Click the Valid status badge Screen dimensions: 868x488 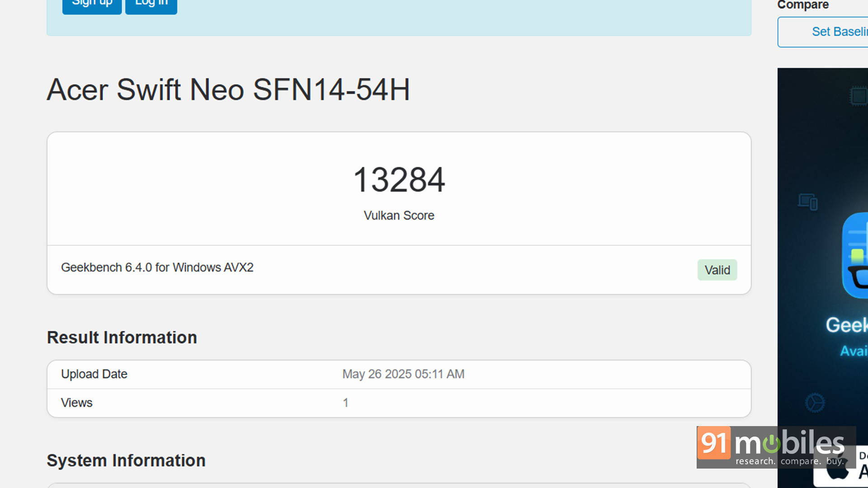tap(717, 270)
